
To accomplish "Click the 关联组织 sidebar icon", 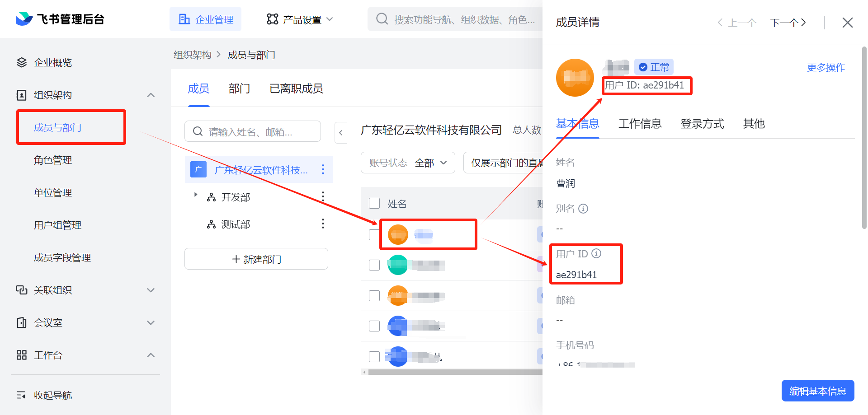I will coord(22,290).
